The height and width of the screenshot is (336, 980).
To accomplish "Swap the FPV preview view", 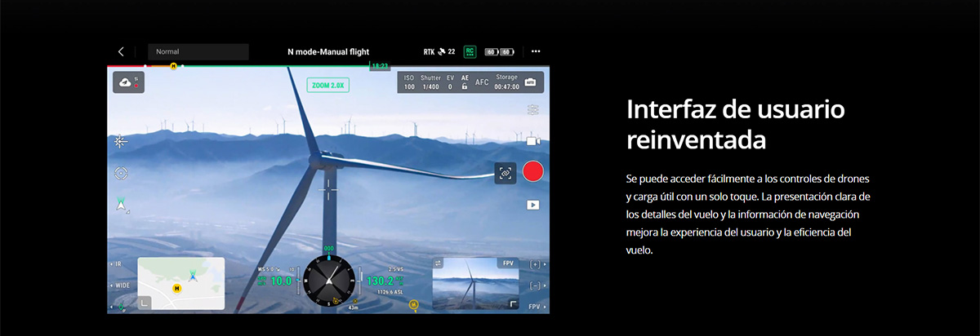I will coord(437,263).
